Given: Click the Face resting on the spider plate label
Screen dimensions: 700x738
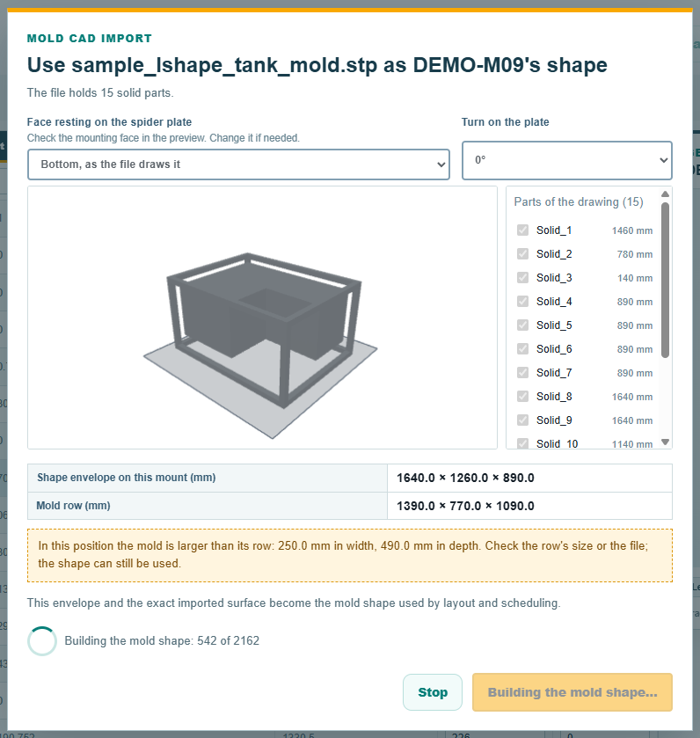Looking at the screenshot, I should pos(109,122).
